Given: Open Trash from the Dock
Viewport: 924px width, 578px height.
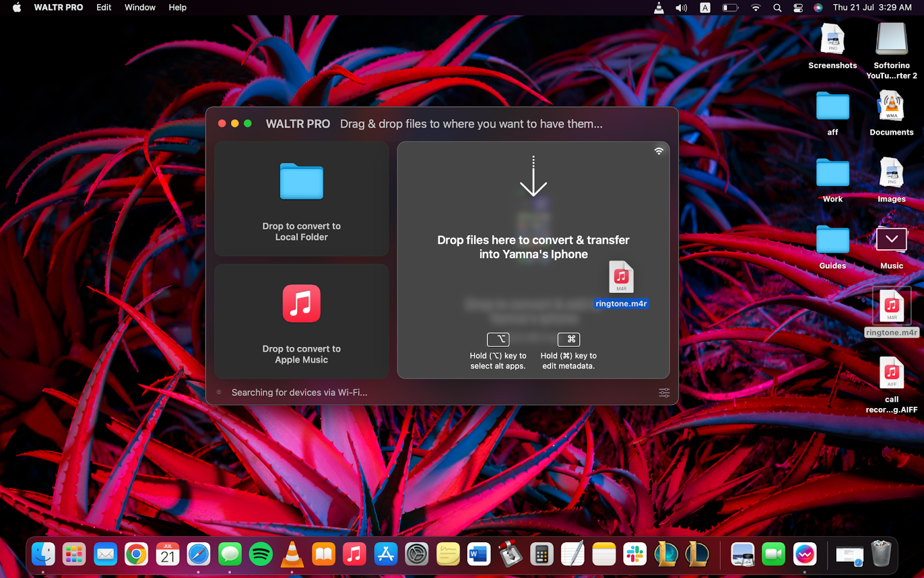Looking at the screenshot, I should [x=881, y=554].
